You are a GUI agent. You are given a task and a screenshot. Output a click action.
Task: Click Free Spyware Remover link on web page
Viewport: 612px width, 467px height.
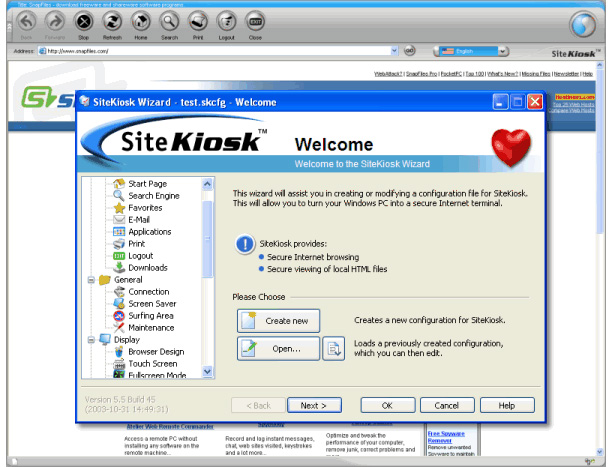click(x=446, y=437)
